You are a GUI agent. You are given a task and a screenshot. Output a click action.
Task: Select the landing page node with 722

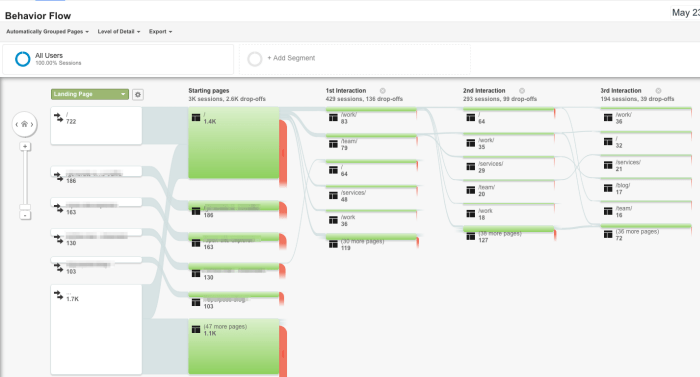(x=96, y=126)
